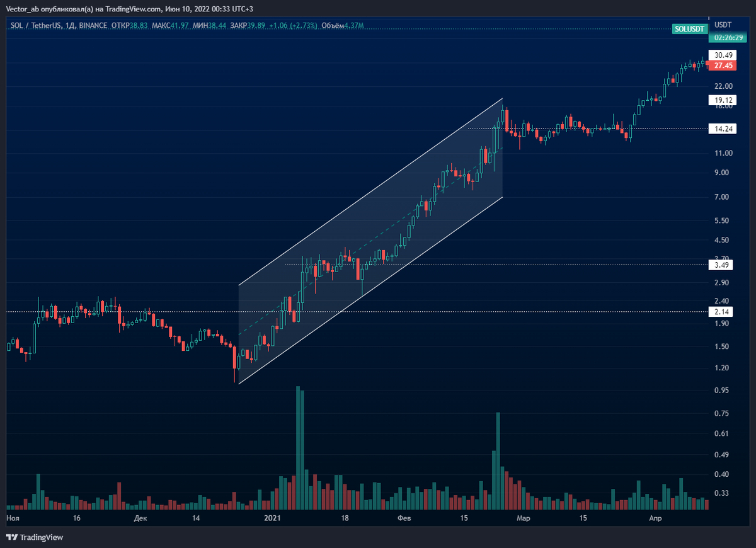
Task: Select the lower channel trend line
Action: (370, 290)
